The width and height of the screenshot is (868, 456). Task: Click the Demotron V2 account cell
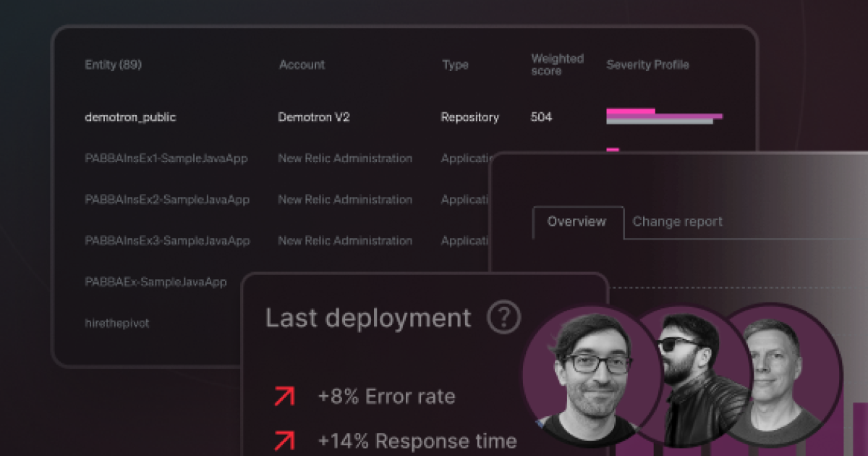[314, 117]
